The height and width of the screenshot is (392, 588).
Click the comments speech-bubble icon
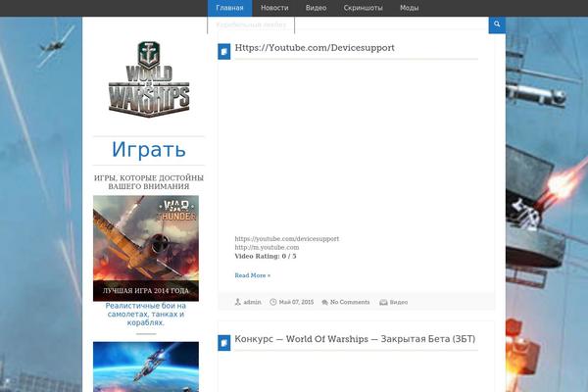pyautogui.click(x=324, y=302)
